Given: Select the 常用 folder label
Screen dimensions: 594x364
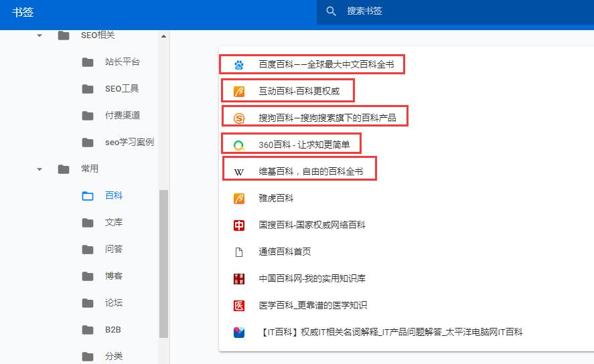Looking at the screenshot, I should click(90, 169).
